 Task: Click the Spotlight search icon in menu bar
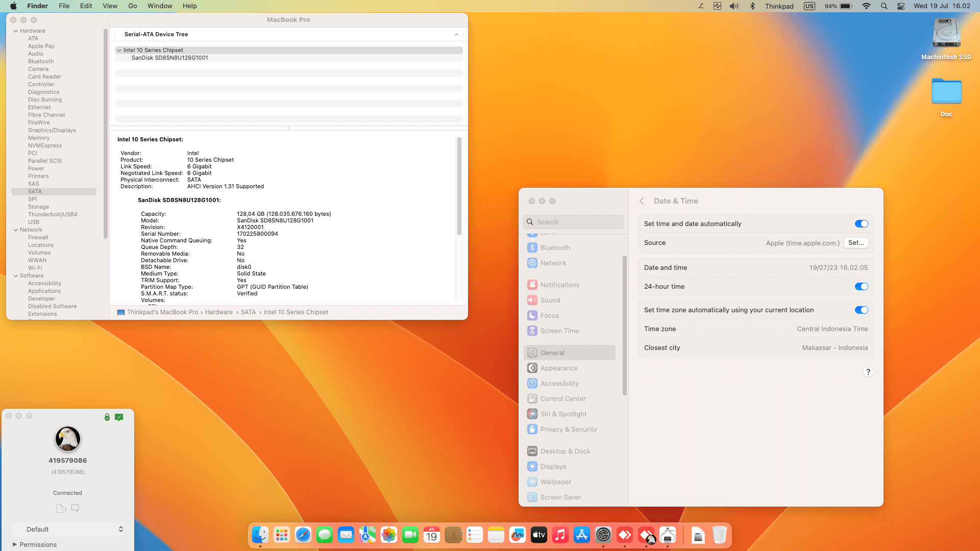(884, 6)
